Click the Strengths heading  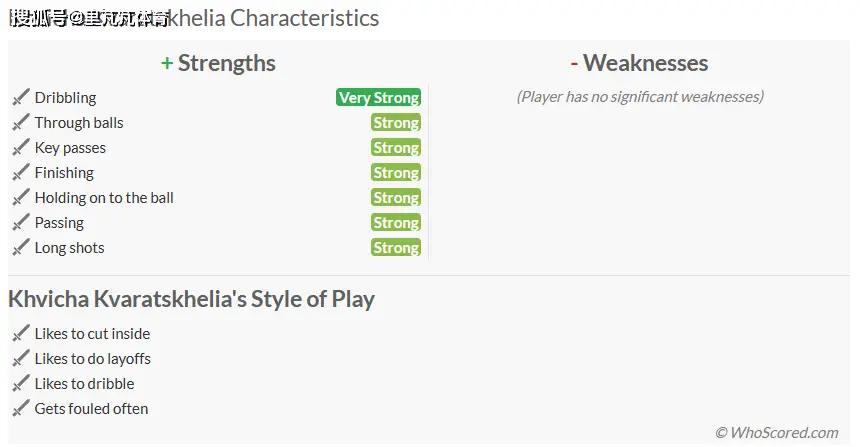218,63
